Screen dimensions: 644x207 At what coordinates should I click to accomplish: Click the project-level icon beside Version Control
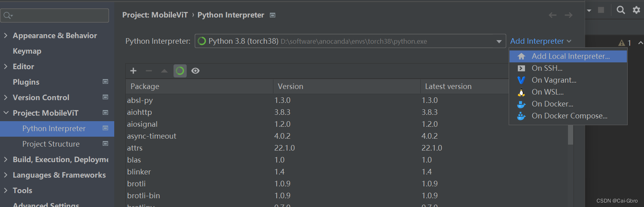105,97
